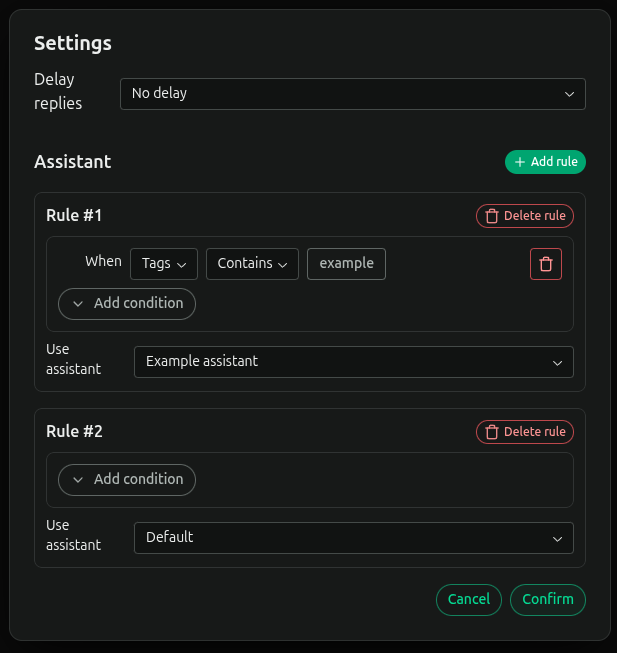Click the 'Rule #1' heading text
The width and height of the screenshot is (617, 653).
74,215
